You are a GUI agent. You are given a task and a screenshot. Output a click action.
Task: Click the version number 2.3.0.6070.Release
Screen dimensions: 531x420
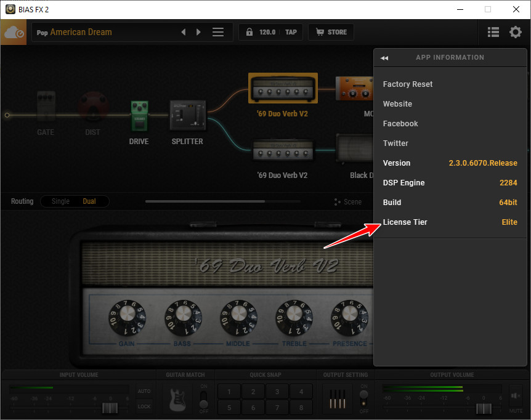483,163
